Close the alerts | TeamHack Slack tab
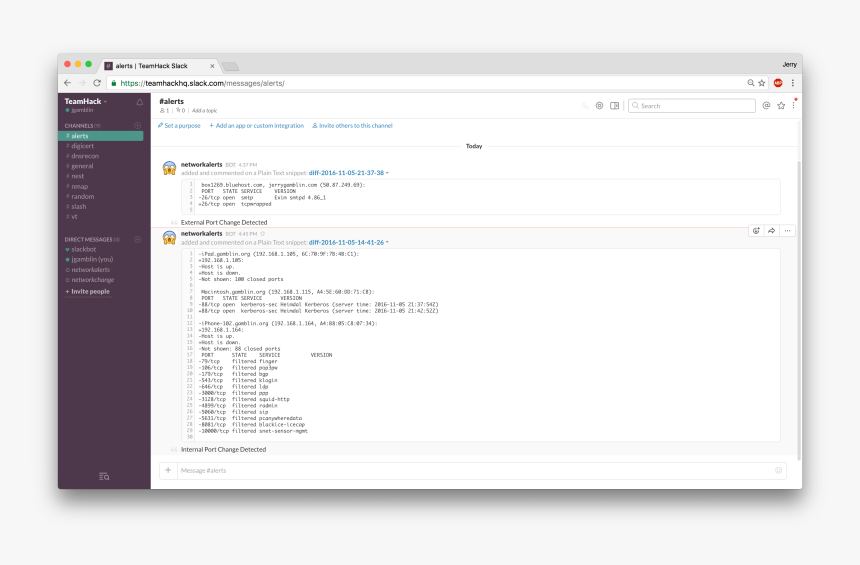 tap(212, 66)
